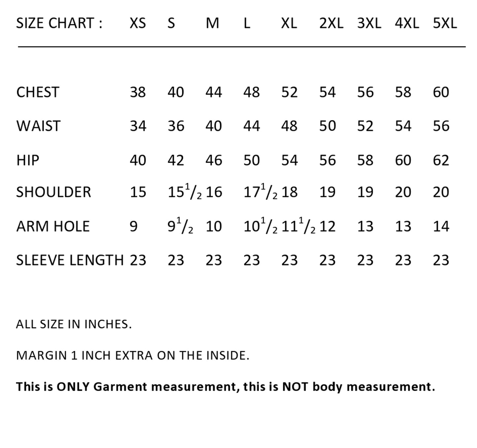Select the SHOULDER row label
Screen dimensions: 477x448
pos(53,192)
